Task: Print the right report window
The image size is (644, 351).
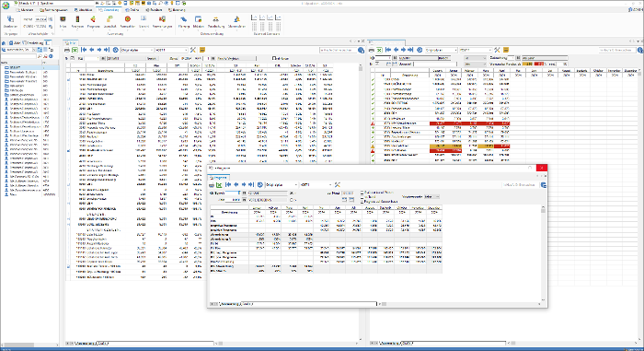Action: [372, 50]
